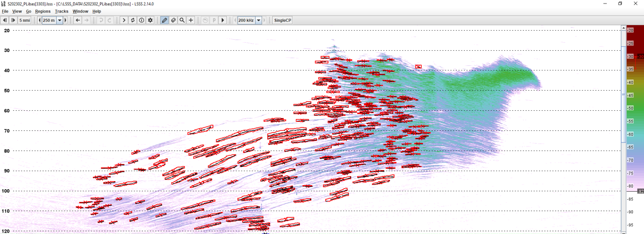
Task: Click the vertical scrollbar beside echogram
Action: [623, 126]
